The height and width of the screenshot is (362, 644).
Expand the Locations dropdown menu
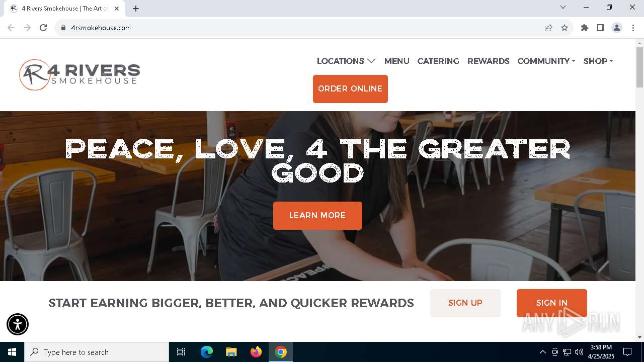coord(346,61)
